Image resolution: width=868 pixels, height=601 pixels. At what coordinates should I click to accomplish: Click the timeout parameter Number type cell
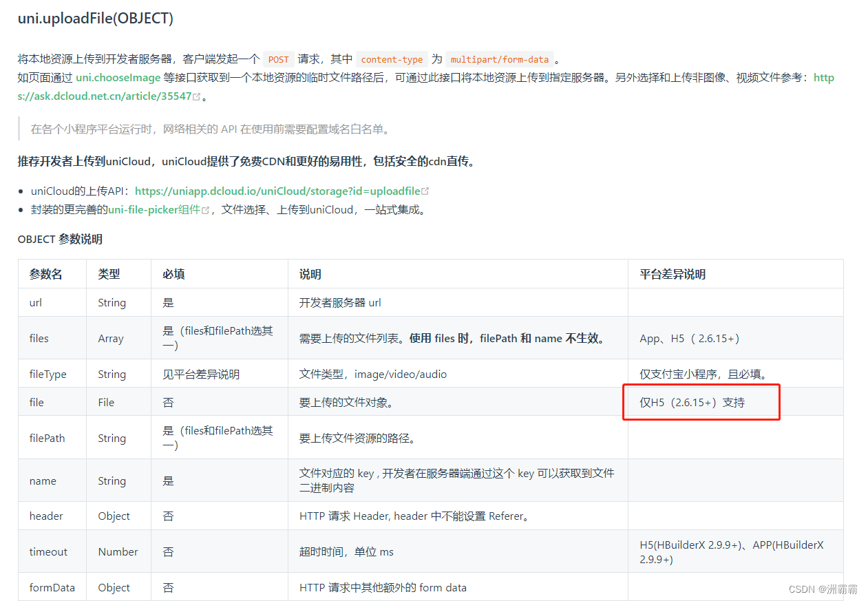point(118,551)
